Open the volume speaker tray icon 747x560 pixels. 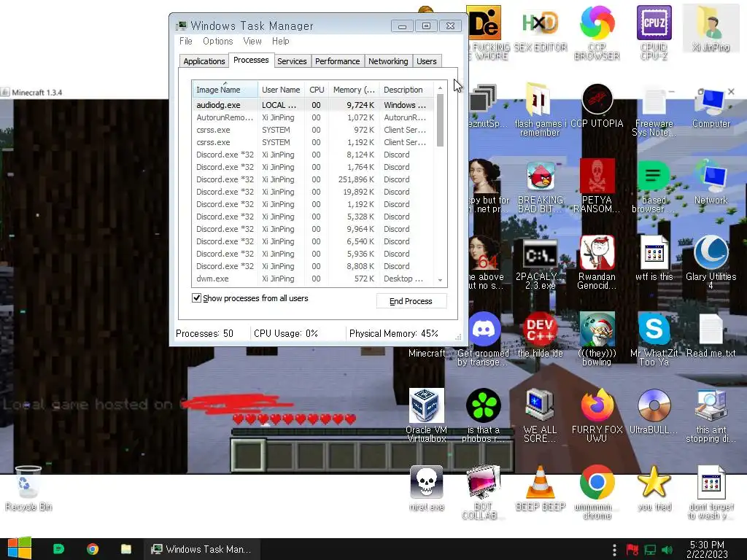pyautogui.click(x=667, y=550)
